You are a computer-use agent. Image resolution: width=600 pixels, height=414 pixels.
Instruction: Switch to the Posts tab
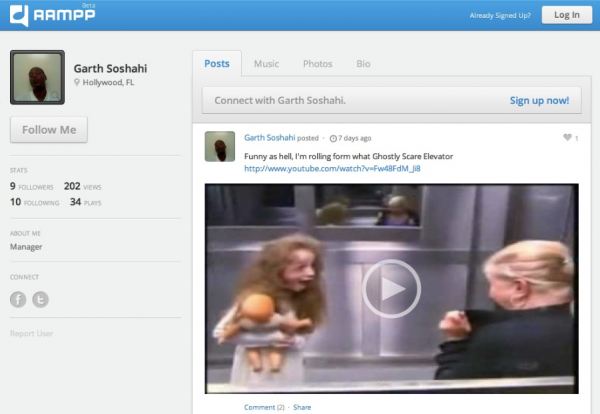(x=217, y=64)
